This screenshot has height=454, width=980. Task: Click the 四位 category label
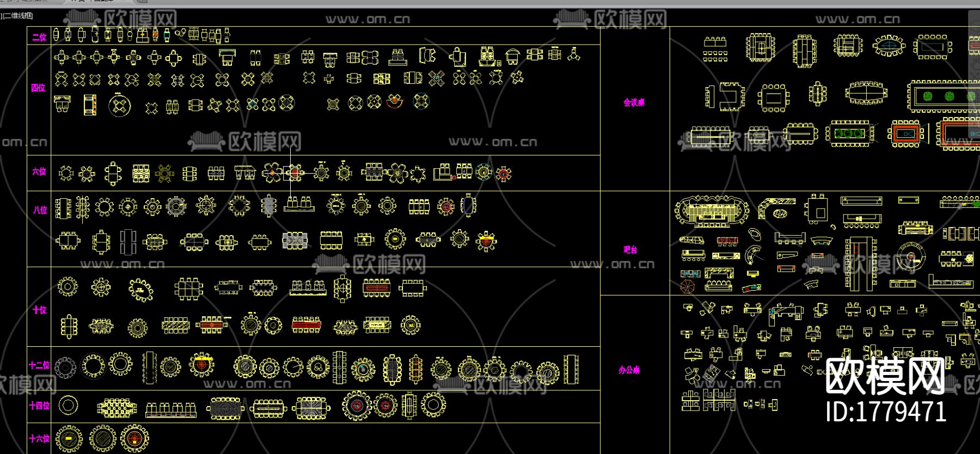[38, 88]
